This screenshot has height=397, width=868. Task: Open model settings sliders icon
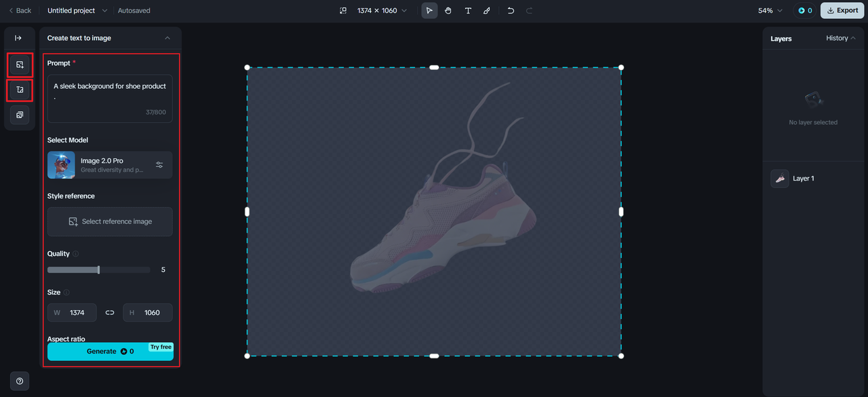click(x=159, y=165)
